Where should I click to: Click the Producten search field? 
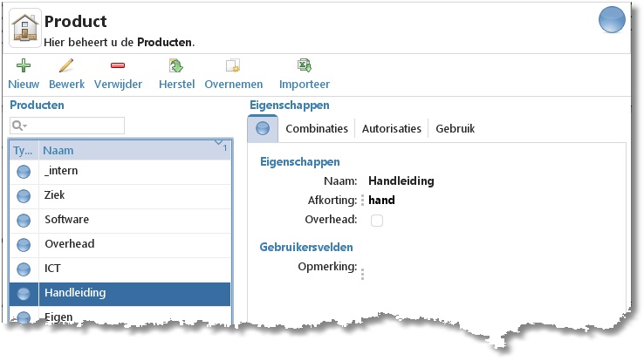(67, 126)
